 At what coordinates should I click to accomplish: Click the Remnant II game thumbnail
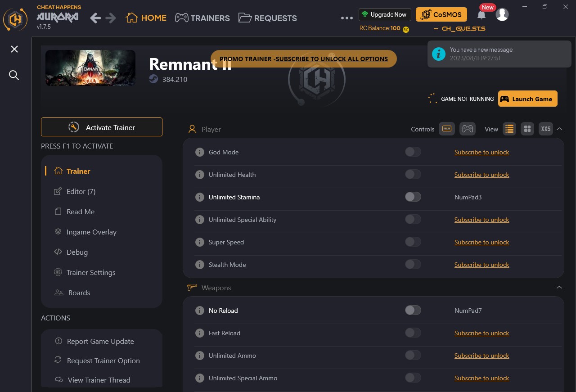click(x=90, y=68)
